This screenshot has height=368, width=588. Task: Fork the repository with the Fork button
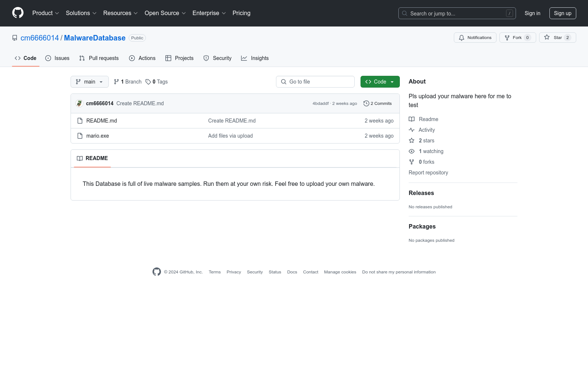pyautogui.click(x=518, y=38)
